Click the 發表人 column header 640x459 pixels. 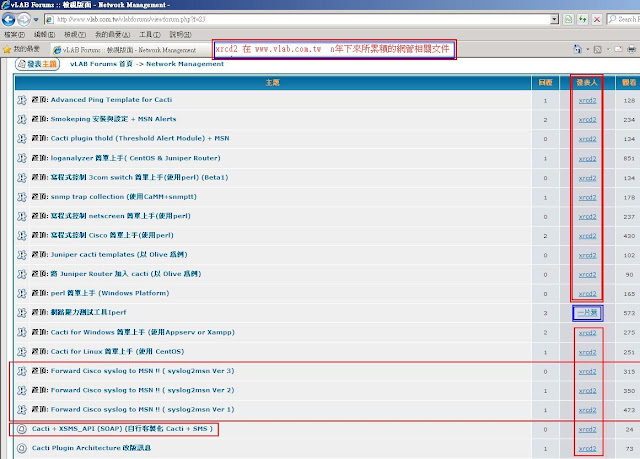pos(587,83)
